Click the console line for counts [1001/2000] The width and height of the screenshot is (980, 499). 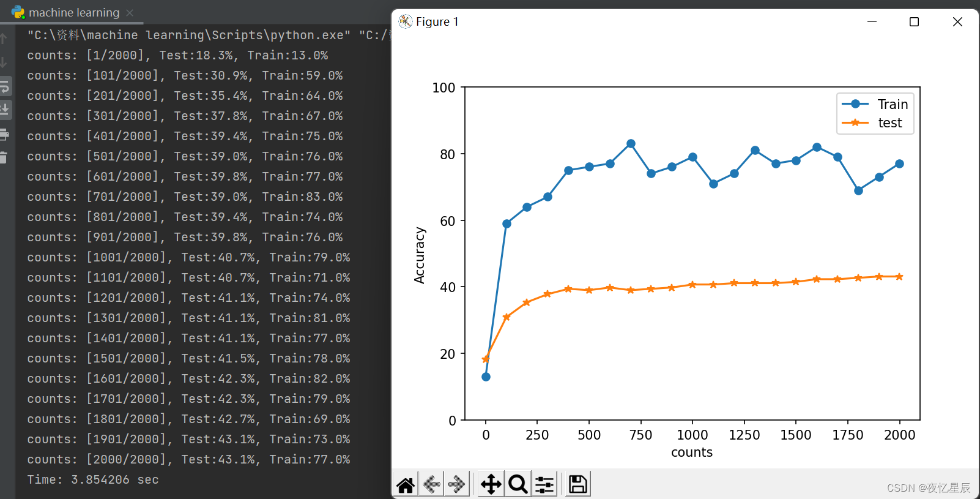[x=188, y=257]
